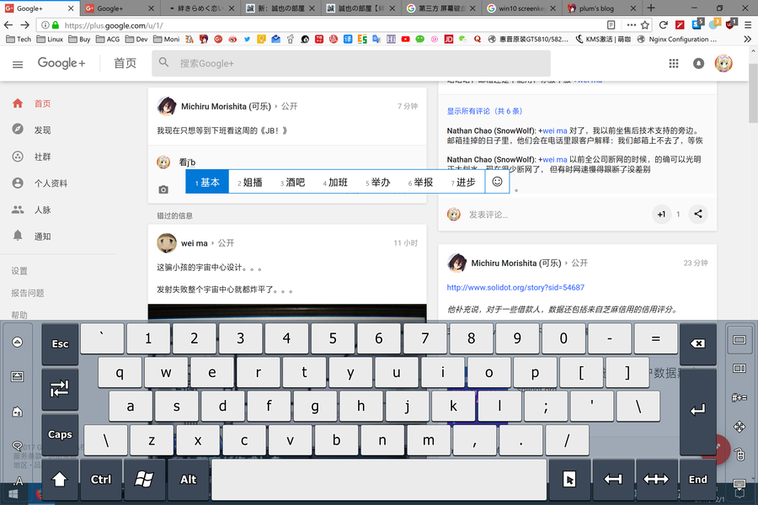Open 设置 settings link

[x=19, y=271]
